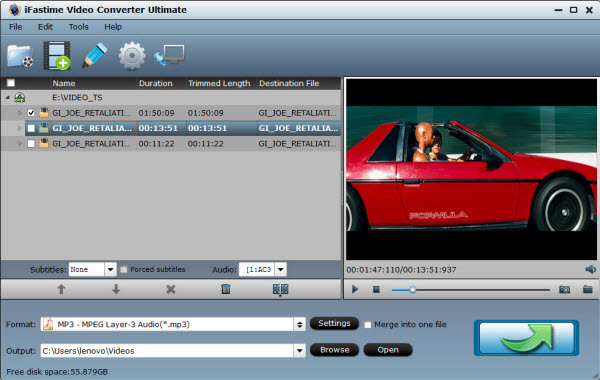Expand the 00:13:51 title row
The height and width of the screenshot is (380, 600).
pyautogui.click(x=20, y=128)
